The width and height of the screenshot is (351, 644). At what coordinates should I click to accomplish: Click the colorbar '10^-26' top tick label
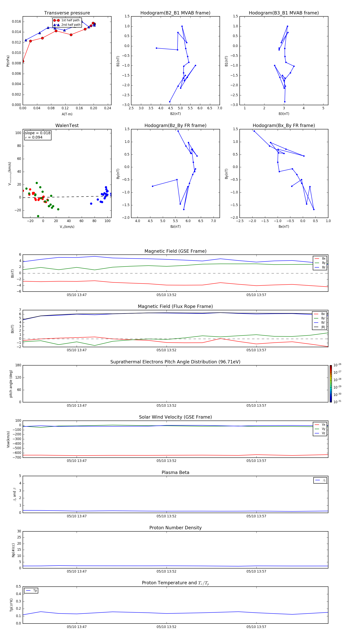coord(337,365)
